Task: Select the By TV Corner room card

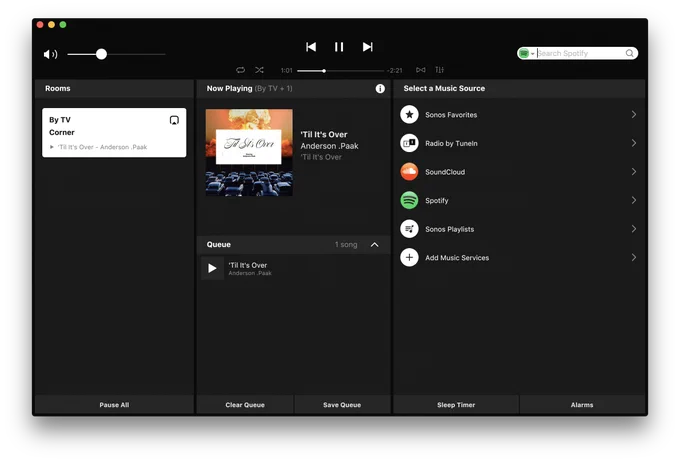Action: [x=114, y=133]
